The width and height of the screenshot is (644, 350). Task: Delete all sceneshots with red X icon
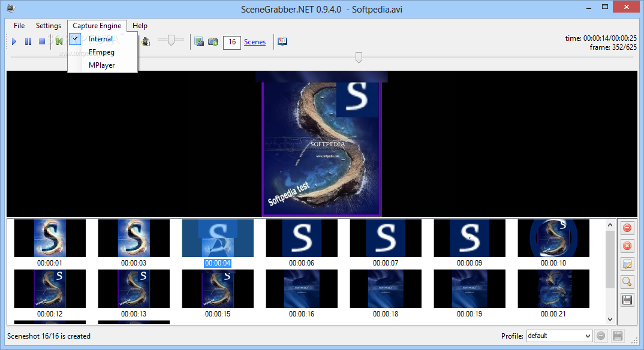click(x=627, y=246)
